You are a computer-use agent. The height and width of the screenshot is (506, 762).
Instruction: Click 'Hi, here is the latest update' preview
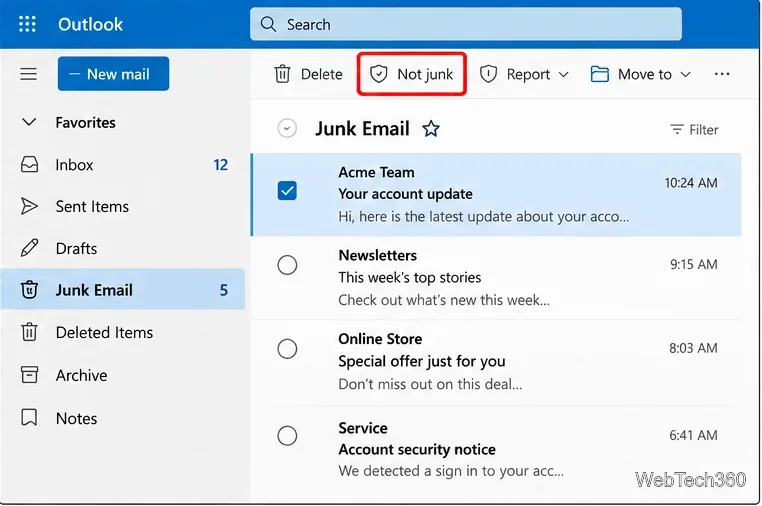point(484,216)
